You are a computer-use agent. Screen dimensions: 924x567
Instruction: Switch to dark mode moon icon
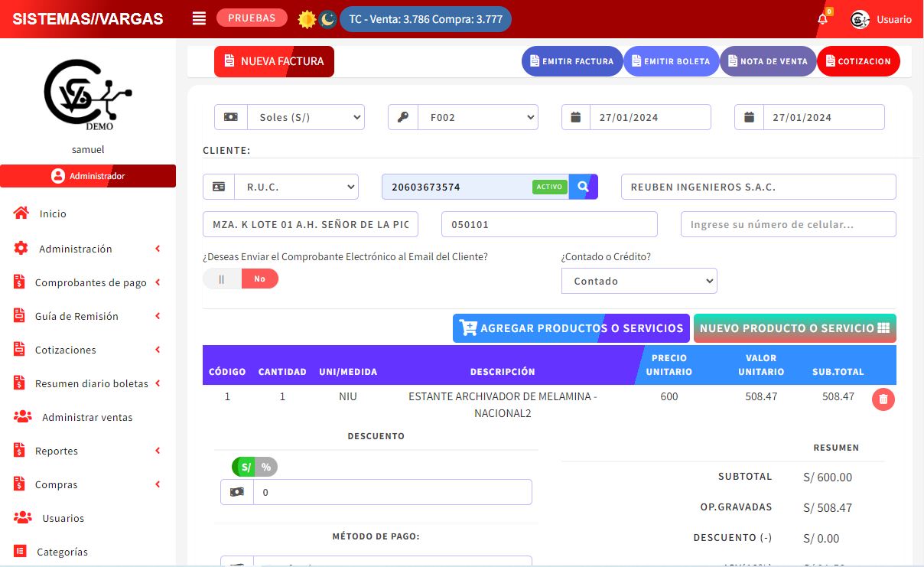click(x=327, y=19)
